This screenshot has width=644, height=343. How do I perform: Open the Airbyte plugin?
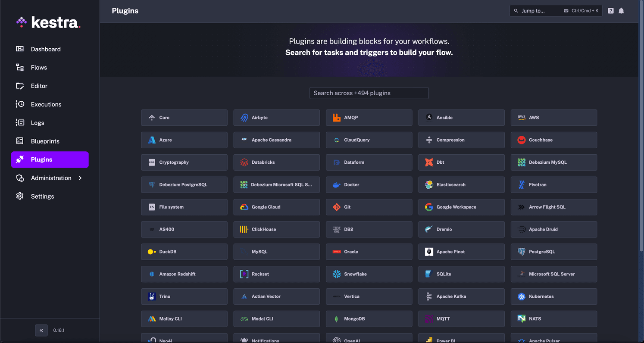click(x=277, y=118)
